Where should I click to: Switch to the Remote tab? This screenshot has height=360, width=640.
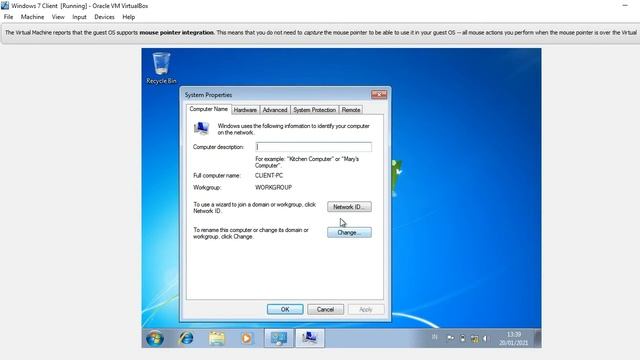point(351,110)
